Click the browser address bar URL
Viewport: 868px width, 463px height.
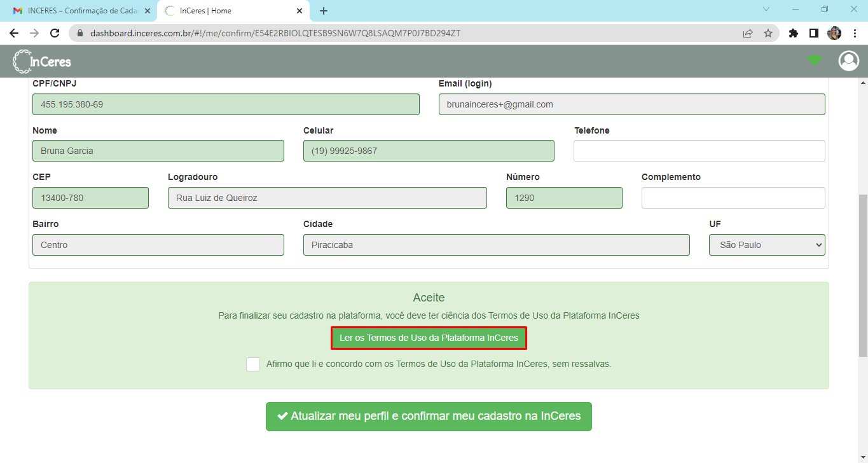(275, 33)
